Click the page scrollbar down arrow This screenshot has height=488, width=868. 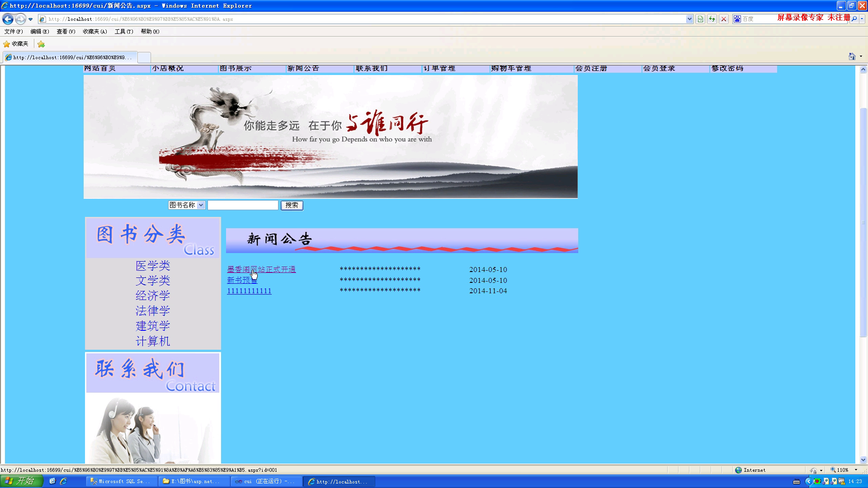click(x=863, y=460)
